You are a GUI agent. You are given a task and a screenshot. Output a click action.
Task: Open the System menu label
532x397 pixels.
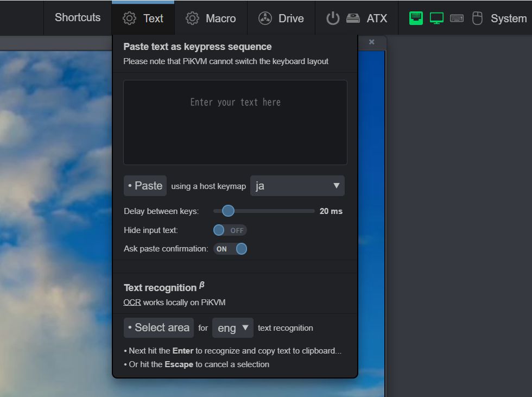click(x=508, y=18)
